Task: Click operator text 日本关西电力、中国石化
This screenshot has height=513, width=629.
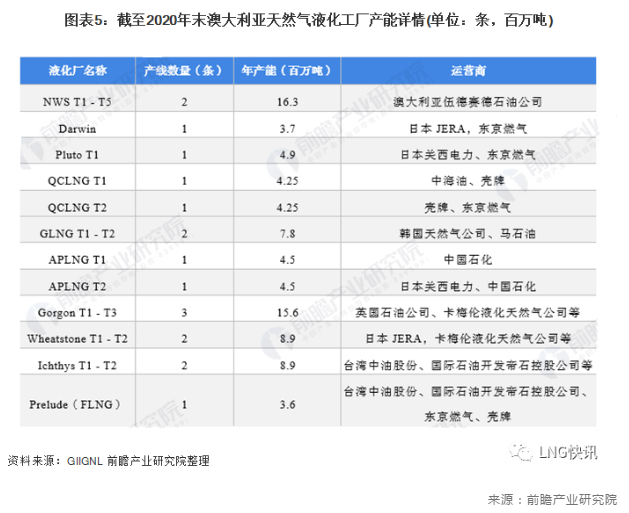Action: (x=468, y=287)
